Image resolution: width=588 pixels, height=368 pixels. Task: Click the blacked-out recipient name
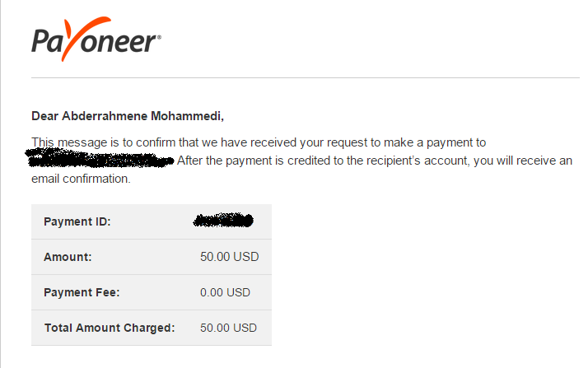100,158
